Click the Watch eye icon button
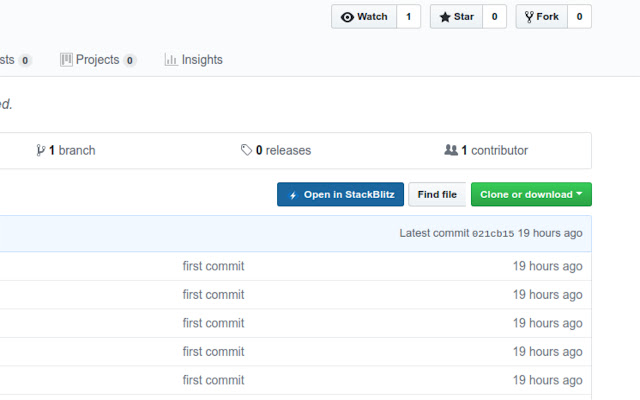This screenshot has width=640, height=400. coord(348,17)
